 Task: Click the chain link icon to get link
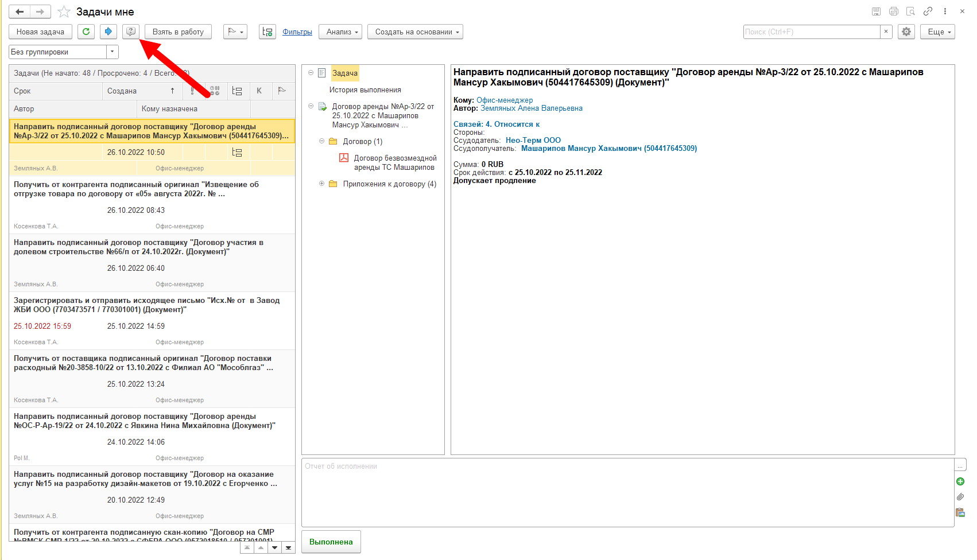[x=928, y=11]
